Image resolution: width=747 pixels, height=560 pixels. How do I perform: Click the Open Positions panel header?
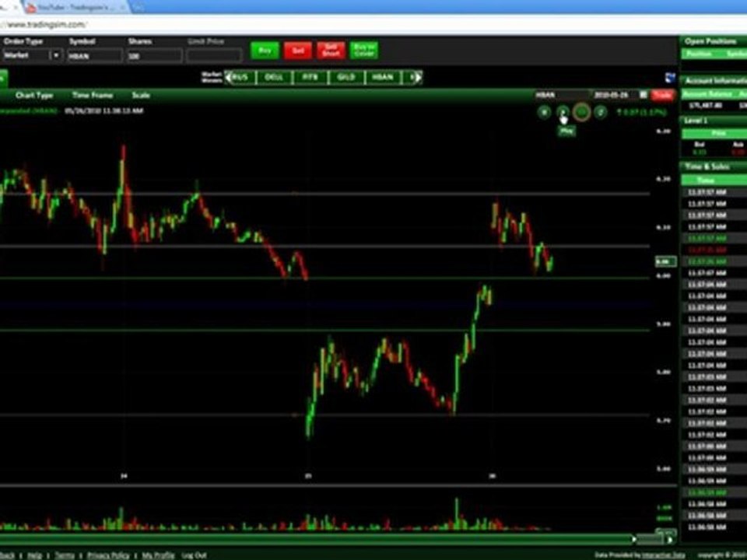[714, 41]
